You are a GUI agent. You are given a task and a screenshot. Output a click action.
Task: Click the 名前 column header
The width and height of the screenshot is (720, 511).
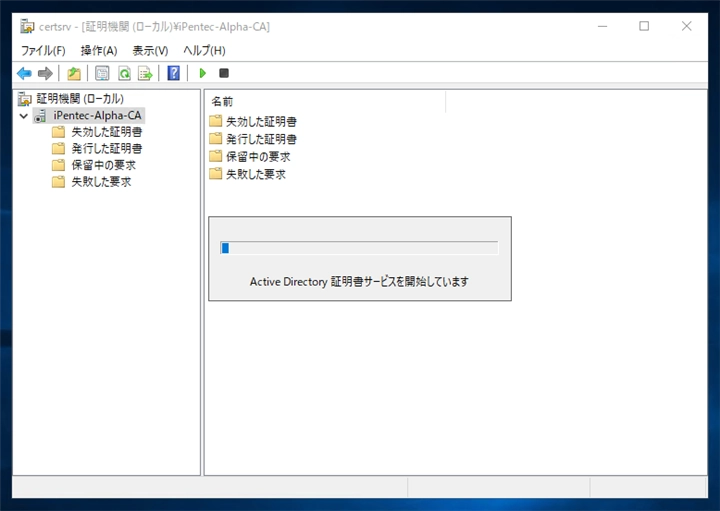tap(326, 101)
